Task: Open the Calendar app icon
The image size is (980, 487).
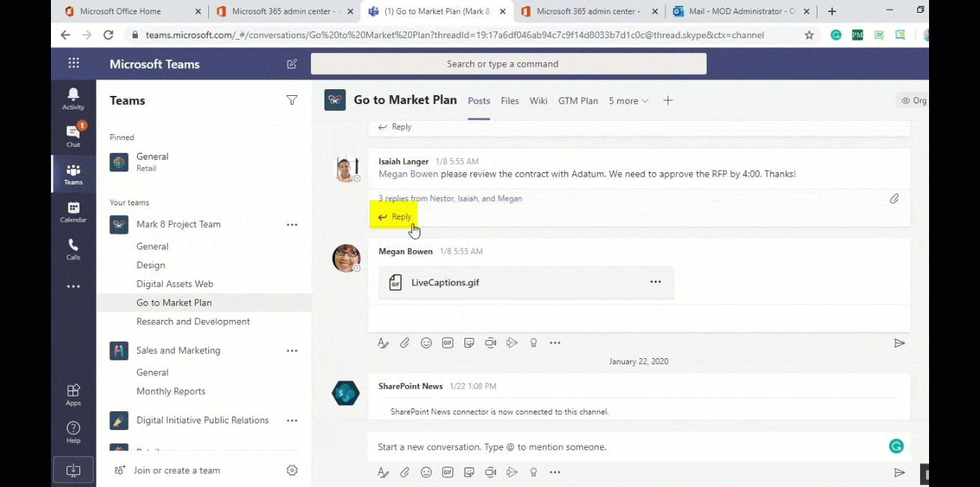Action: pyautogui.click(x=73, y=212)
